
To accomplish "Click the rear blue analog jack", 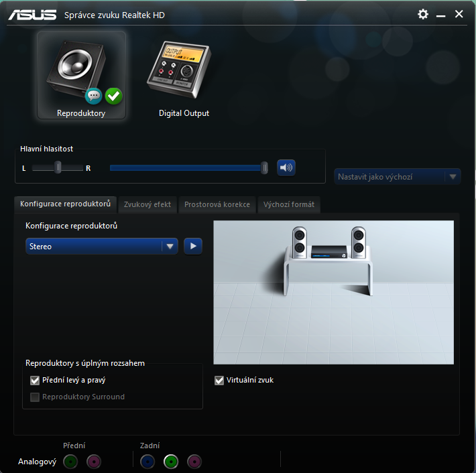I will [147, 462].
